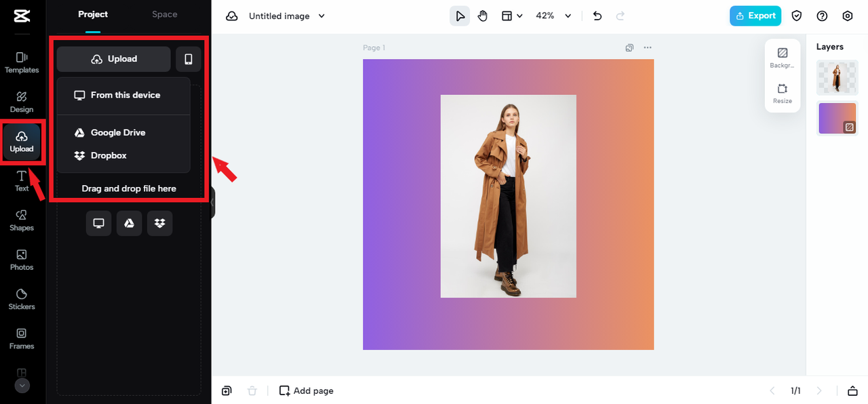The height and width of the screenshot is (404, 868).
Task: Select the gradient background layer thumbnail
Action: (837, 118)
